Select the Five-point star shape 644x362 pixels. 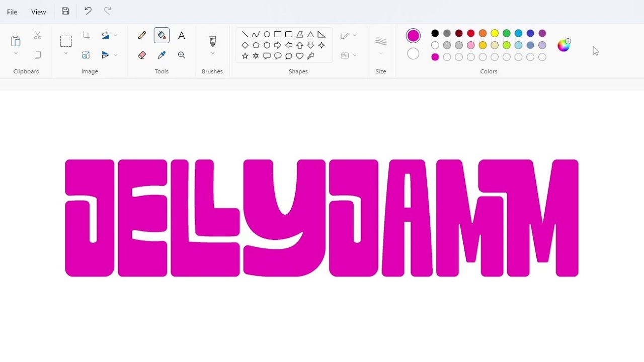point(245,56)
